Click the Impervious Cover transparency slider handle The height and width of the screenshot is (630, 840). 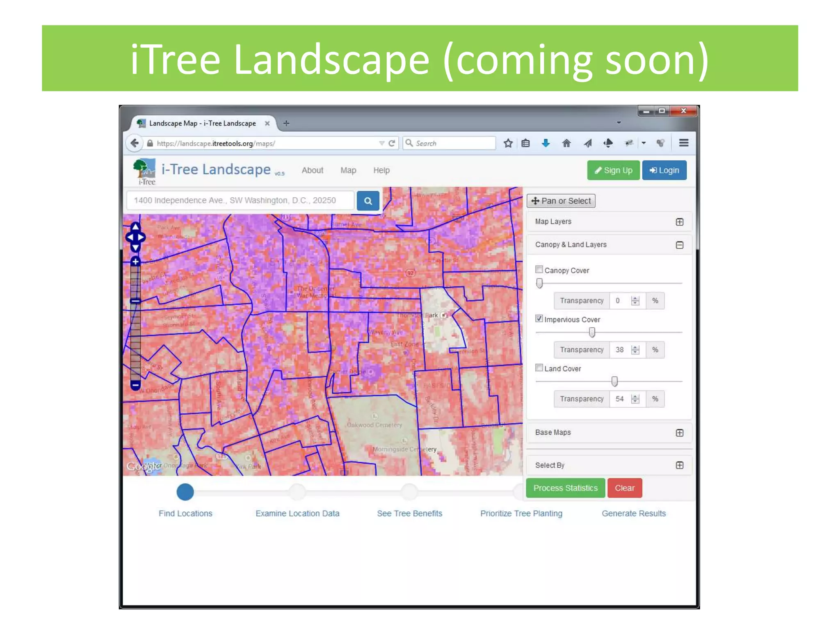click(x=592, y=332)
